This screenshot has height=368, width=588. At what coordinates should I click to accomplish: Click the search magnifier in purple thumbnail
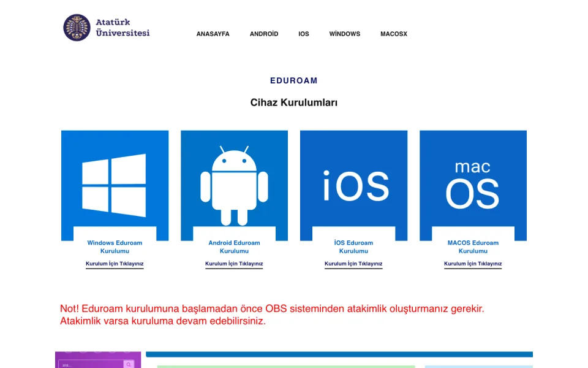(x=129, y=364)
